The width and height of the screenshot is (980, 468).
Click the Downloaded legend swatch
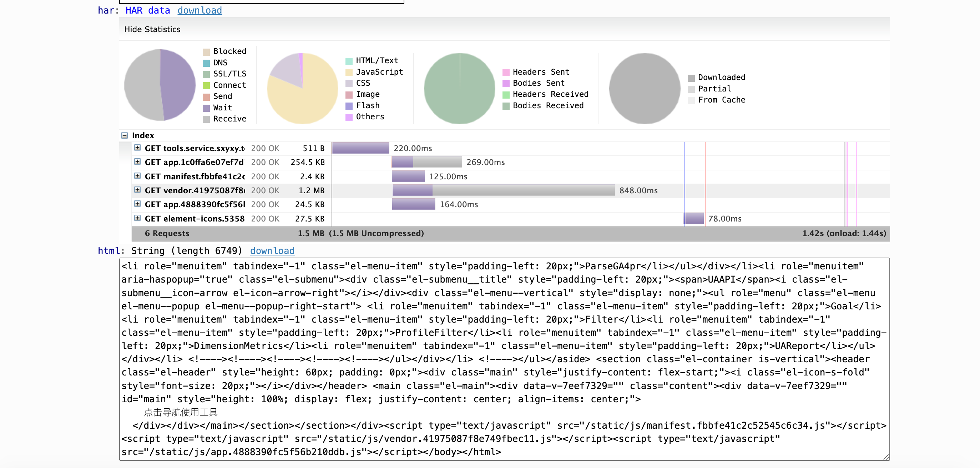point(691,78)
